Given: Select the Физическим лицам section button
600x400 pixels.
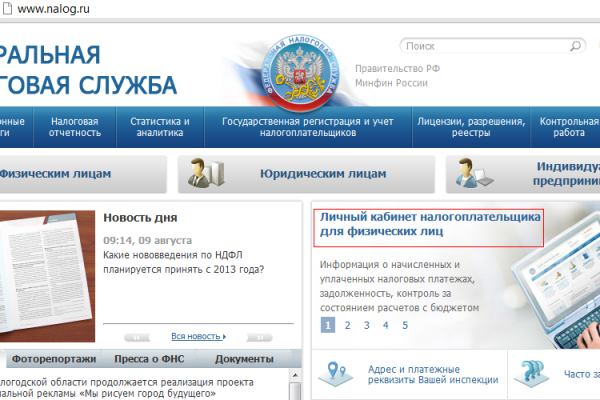Looking at the screenshot, I should (x=82, y=174).
